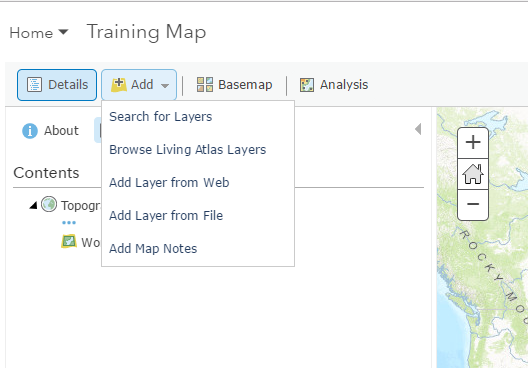Select Search for Layers
528x368 pixels.
click(x=161, y=116)
